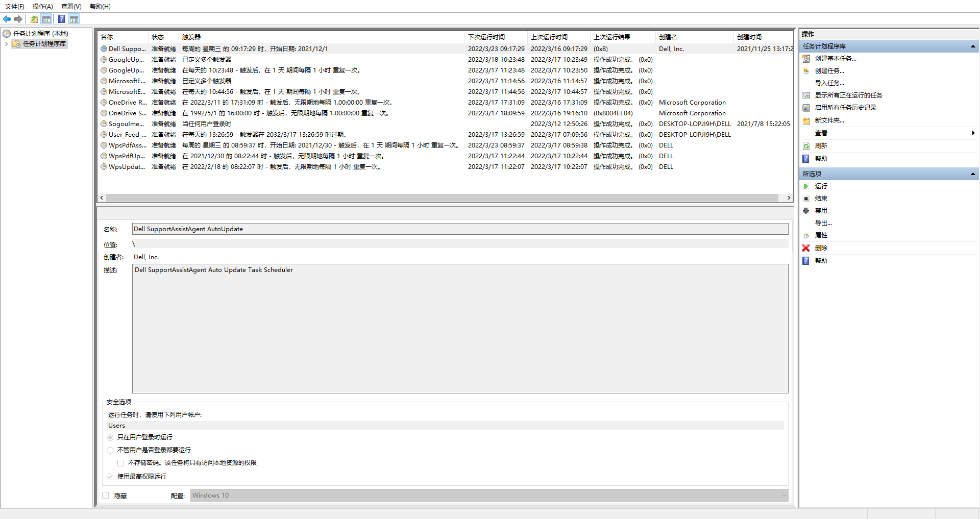Image resolution: width=980 pixels, height=519 pixels.
Task: Select the 任务计划程序库 tree item
Action: 44,44
